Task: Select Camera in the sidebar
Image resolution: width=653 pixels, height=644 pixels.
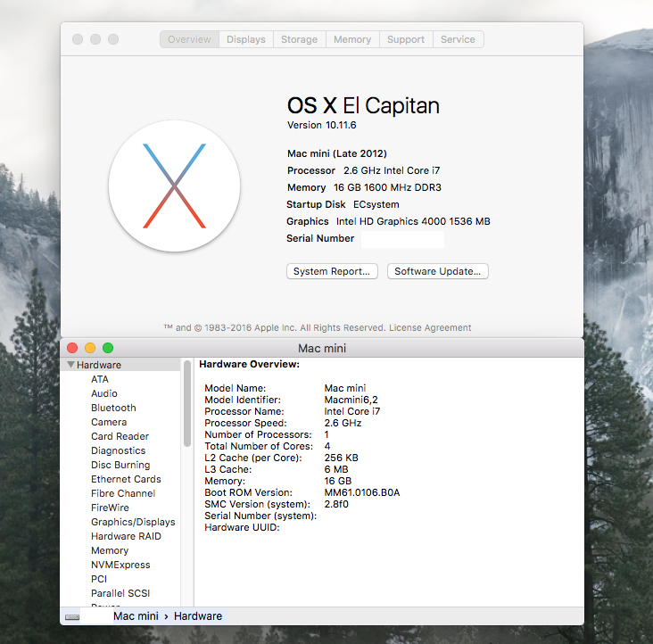Action: click(x=109, y=422)
